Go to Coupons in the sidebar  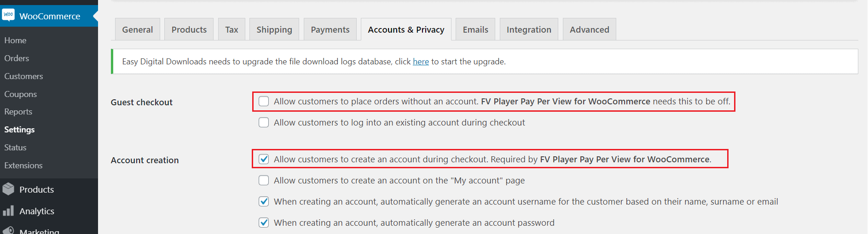(21, 94)
